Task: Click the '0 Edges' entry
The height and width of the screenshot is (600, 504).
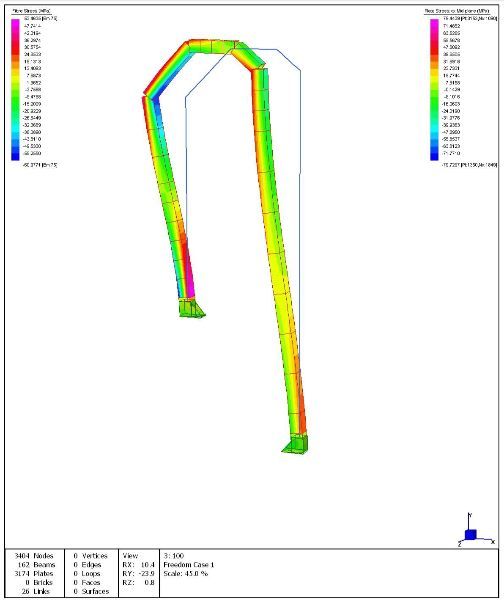Action: (87, 564)
